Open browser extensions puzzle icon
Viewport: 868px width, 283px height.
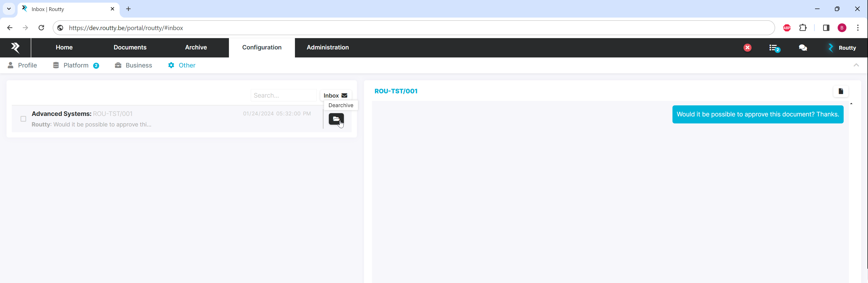(803, 28)
